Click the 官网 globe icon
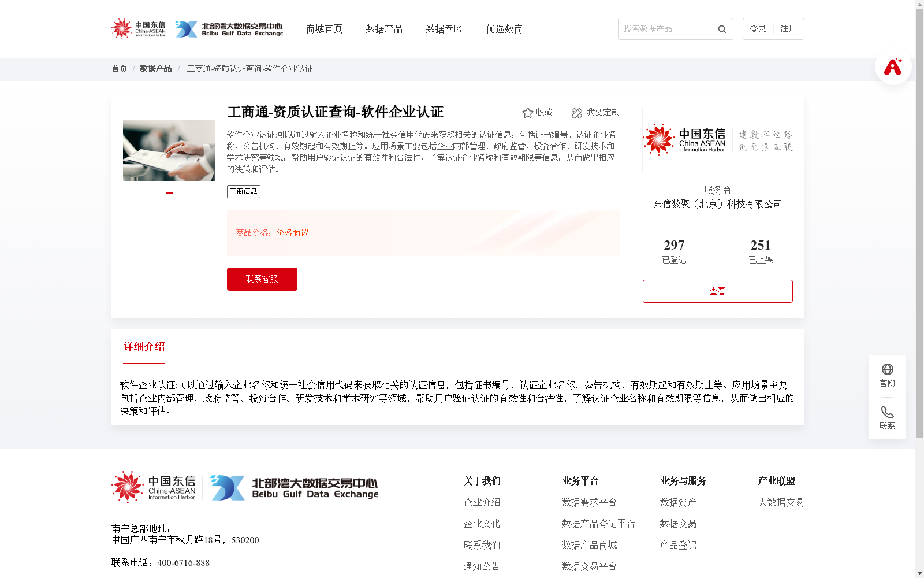The height and width of the screenshot is (578, 924). click(888, 369)
